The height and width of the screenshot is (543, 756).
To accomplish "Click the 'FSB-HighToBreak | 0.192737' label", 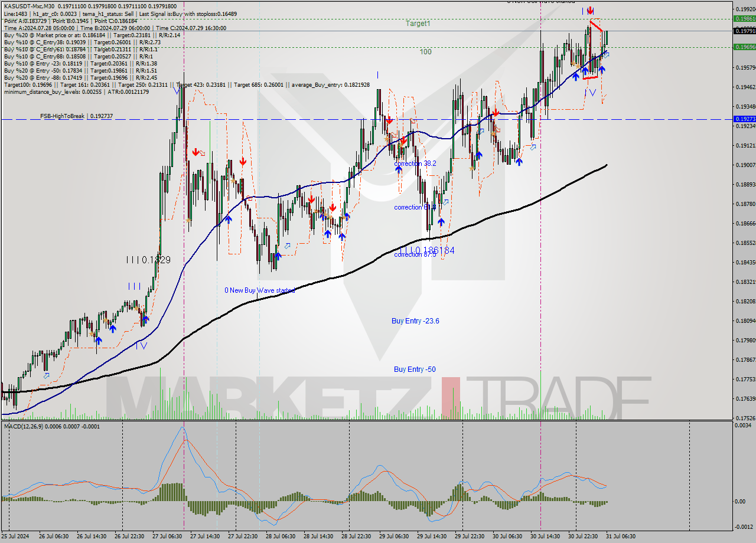I will coord(76,116).
